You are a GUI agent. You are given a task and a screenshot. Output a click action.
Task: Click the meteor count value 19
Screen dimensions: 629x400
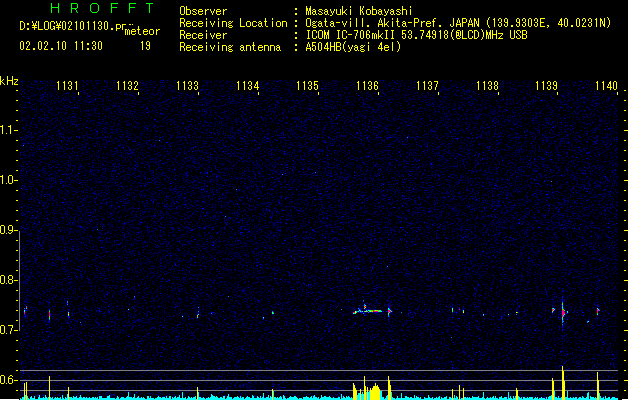(x=145, y=46)
